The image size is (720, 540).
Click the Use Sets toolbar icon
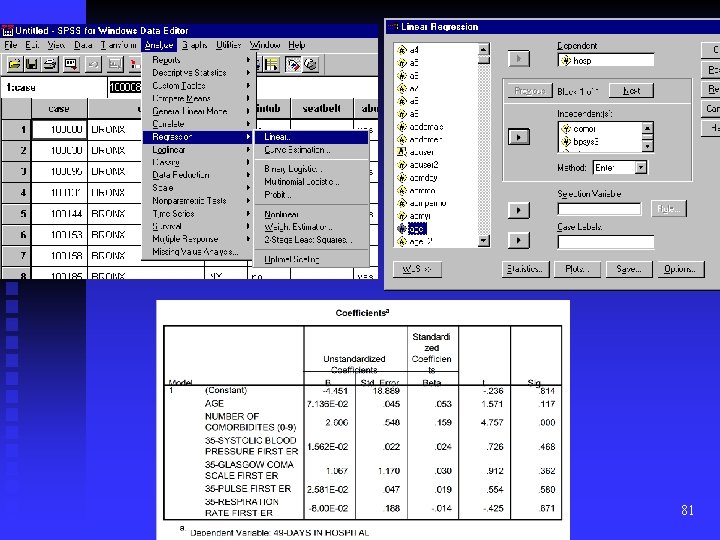pyautogui.click(x=310, y=65)
